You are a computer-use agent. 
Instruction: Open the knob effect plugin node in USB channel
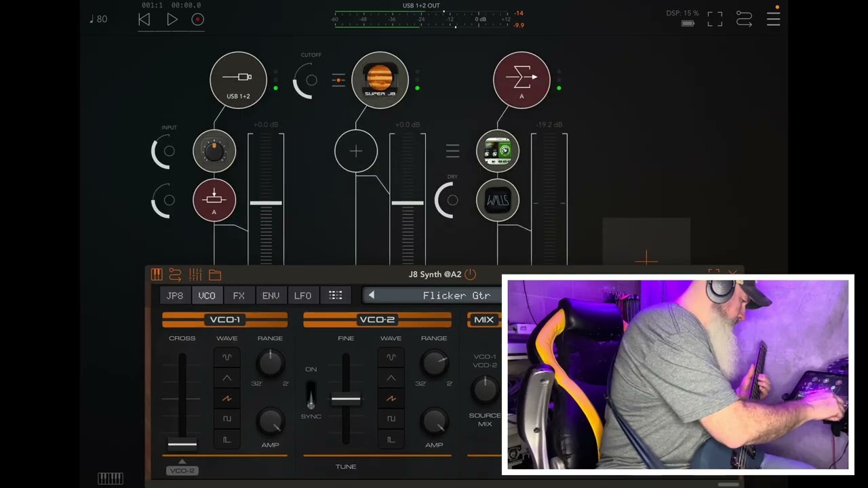pos(214,151)
